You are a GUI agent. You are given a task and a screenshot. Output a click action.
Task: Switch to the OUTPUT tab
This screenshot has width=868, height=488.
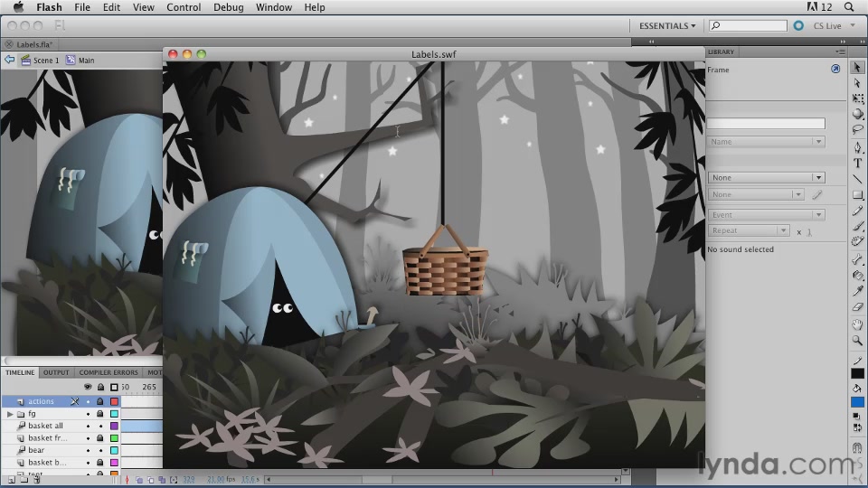click(56, 372)
